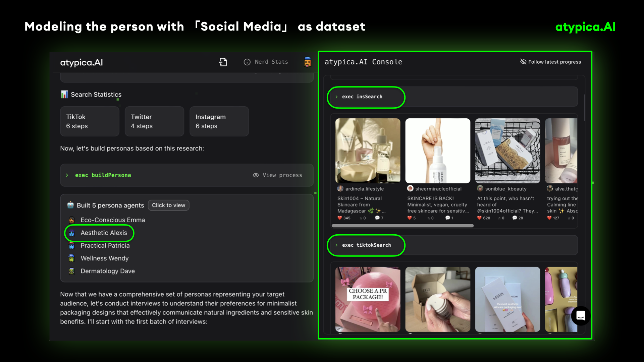Click heart icon on ardinela.lifestyle post

340,218
